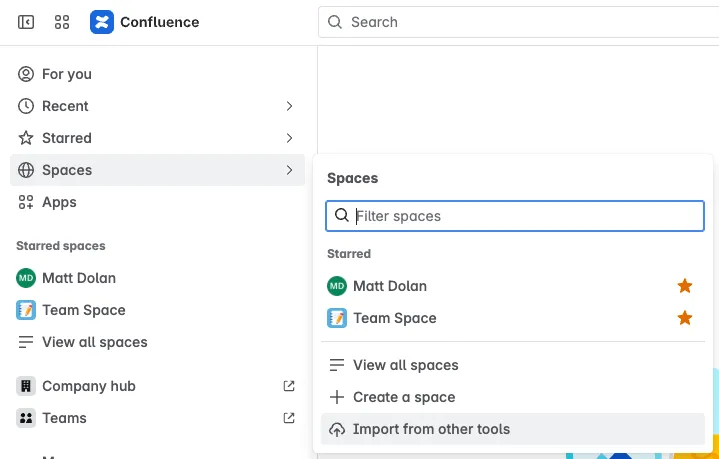The width and height of the screenshot is (719, 459).
Task: Click the Spaces chevron arrow
Action: pos(289,170)
